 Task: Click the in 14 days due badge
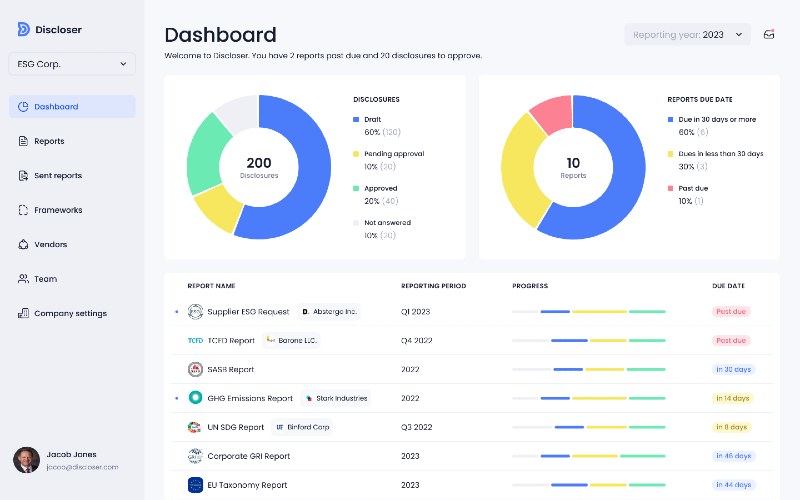tap(733, 398)
